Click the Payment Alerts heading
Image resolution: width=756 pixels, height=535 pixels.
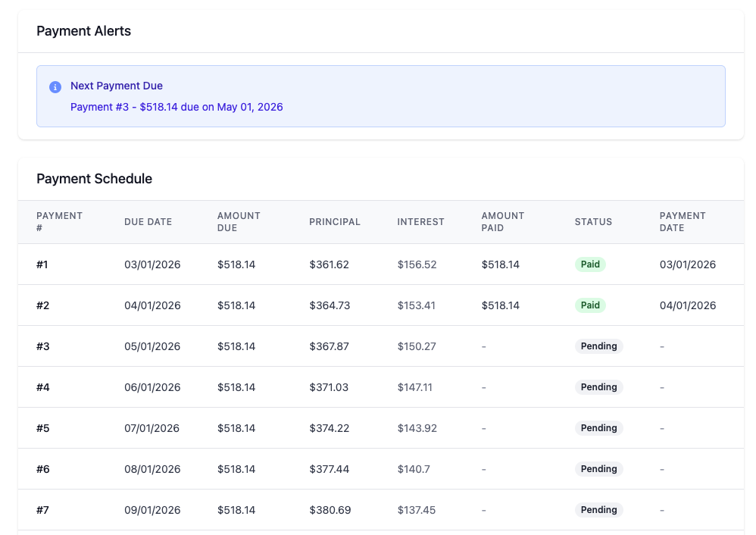click(83, 31)
